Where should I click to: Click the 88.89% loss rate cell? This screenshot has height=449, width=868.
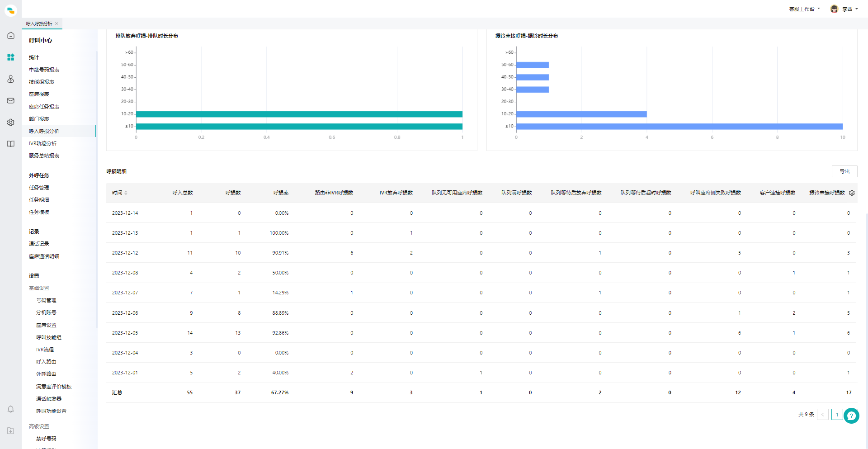click(x=280, y=313)
